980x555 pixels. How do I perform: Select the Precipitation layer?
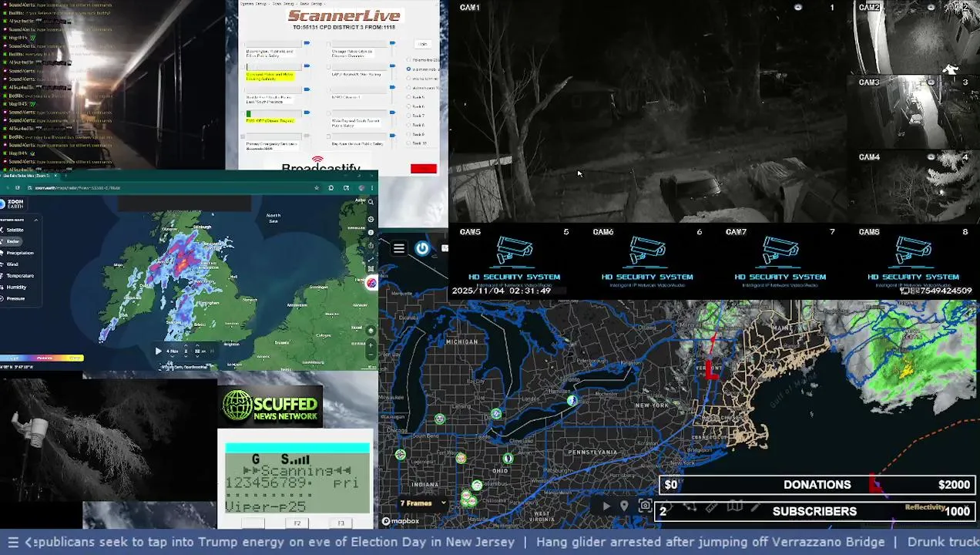[x=18, y=253]
